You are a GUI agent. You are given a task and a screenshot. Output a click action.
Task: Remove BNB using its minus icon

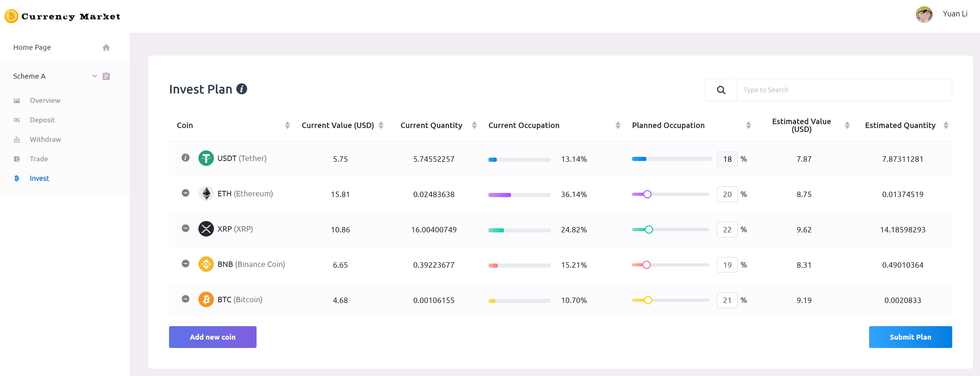[x=185, y=263]
